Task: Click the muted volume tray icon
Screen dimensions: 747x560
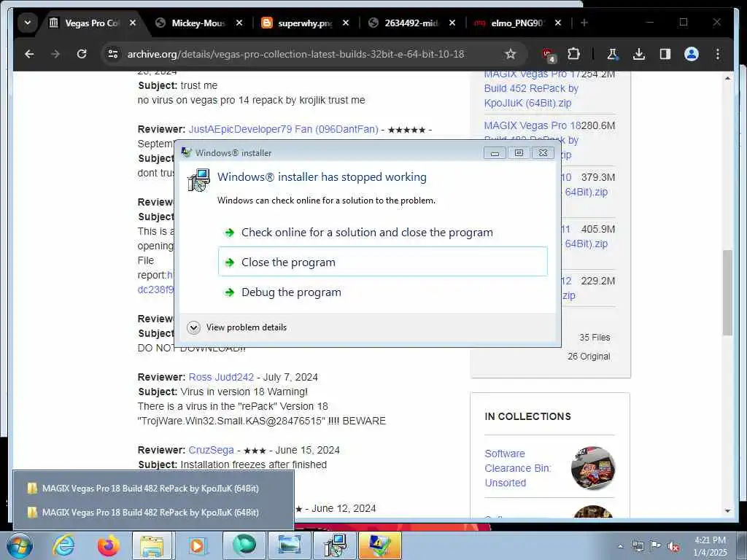Action: (x=673, y=546)
